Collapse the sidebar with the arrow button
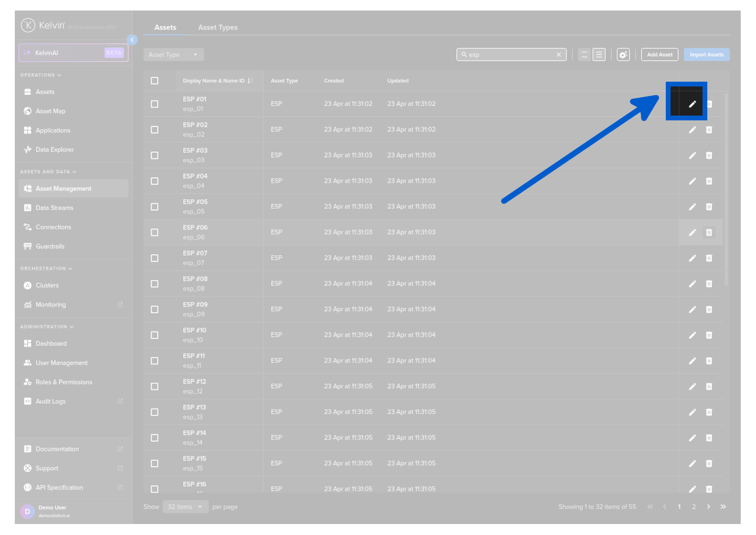 click(x=132, y=40)
